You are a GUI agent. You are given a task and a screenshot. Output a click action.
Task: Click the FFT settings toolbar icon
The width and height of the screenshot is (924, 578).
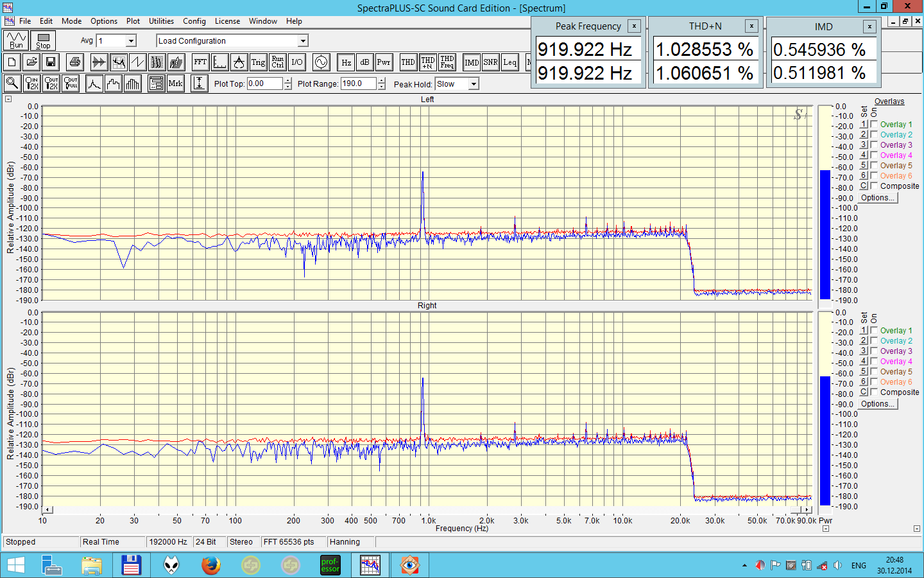pos(200,62)
